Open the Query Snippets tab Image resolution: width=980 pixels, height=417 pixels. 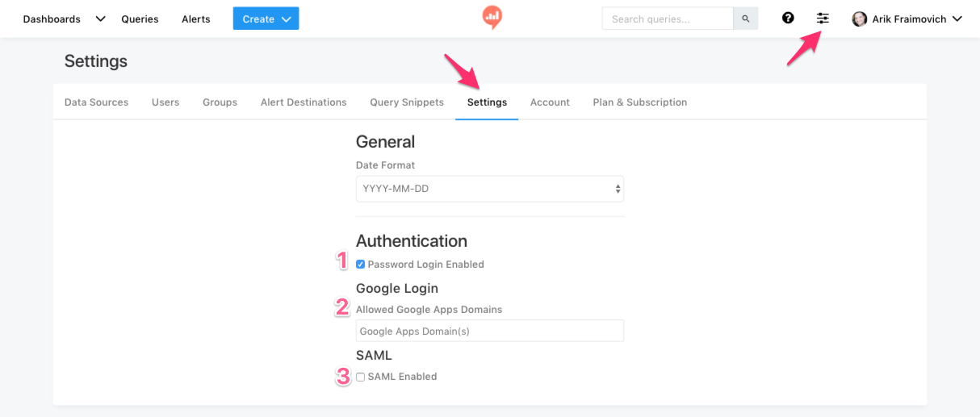tap(407, 102)
